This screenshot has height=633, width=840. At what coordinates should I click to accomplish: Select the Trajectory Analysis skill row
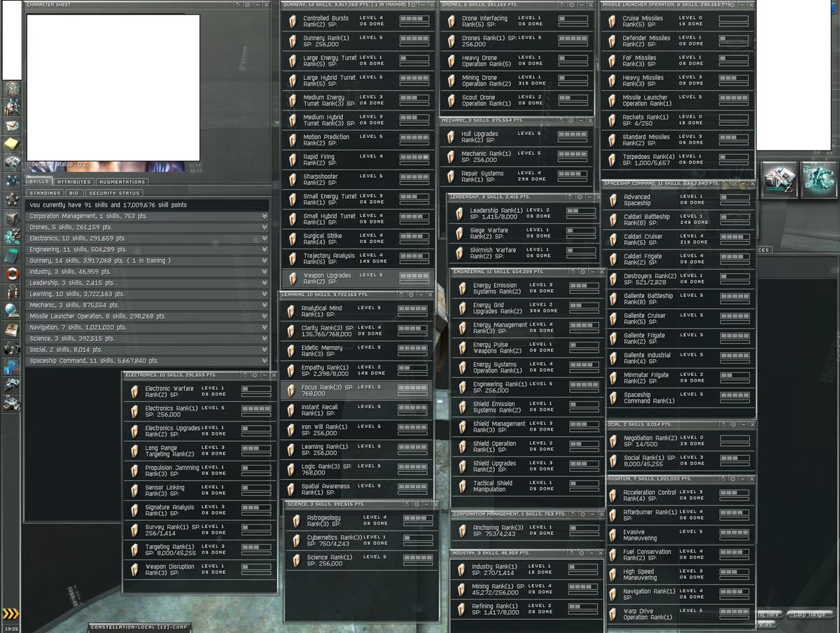coord(358,259)
